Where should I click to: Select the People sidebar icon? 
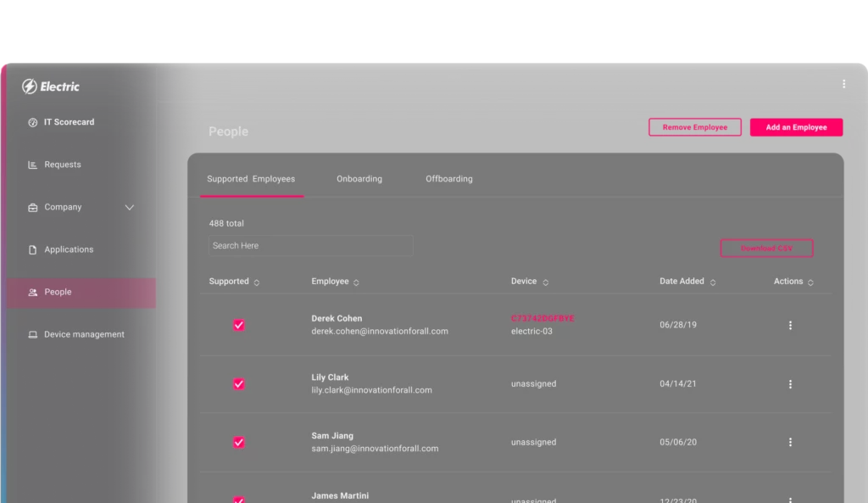click(31, 291)
